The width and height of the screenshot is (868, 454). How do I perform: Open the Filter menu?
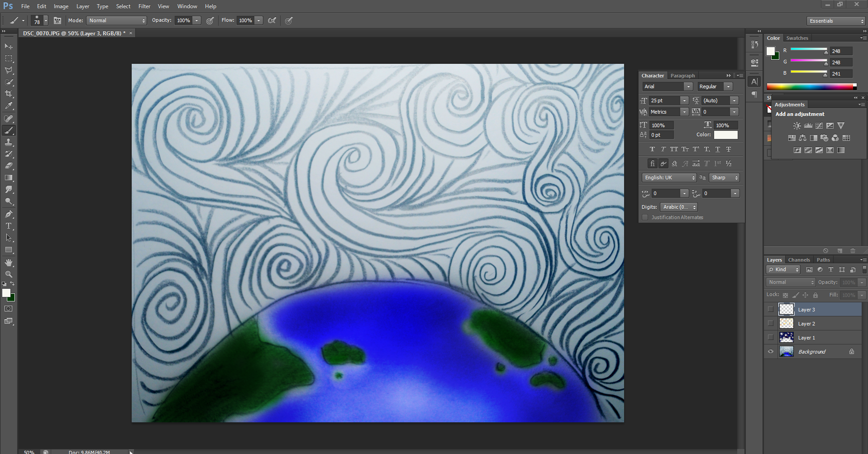[144, 6]
